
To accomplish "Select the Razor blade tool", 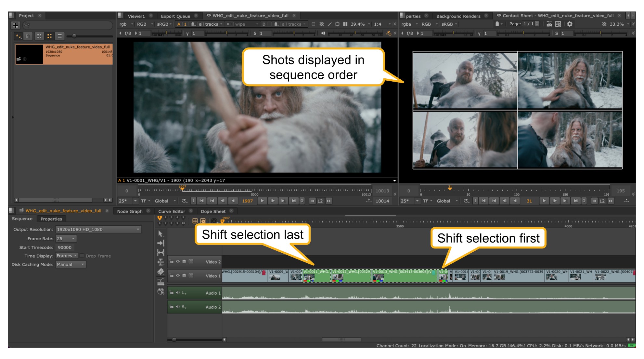I will [161, 272].
